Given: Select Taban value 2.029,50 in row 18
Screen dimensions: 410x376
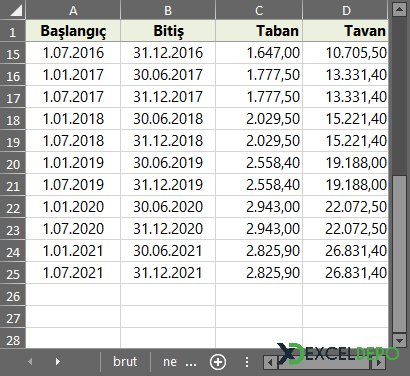Looking at the screenshot, I should click(x=259, y=119).
